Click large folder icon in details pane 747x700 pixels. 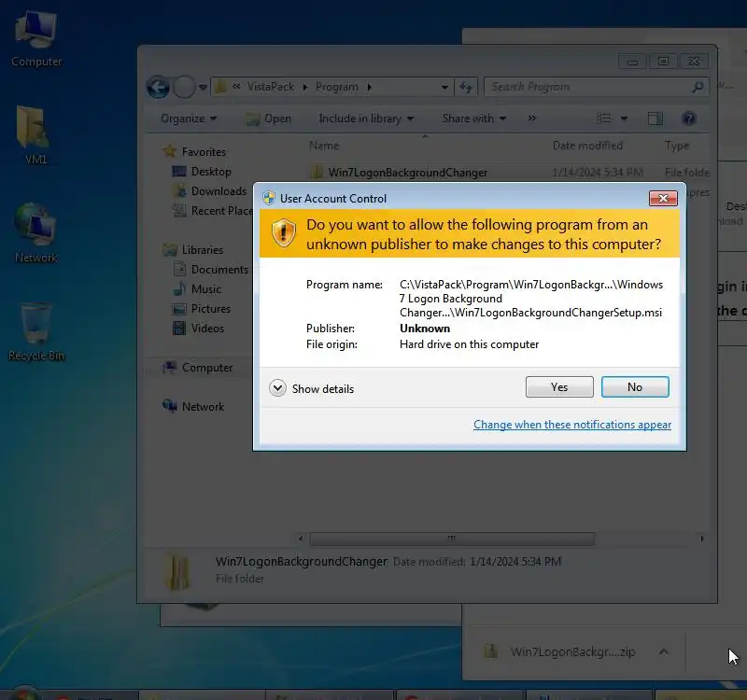point(177,570)
